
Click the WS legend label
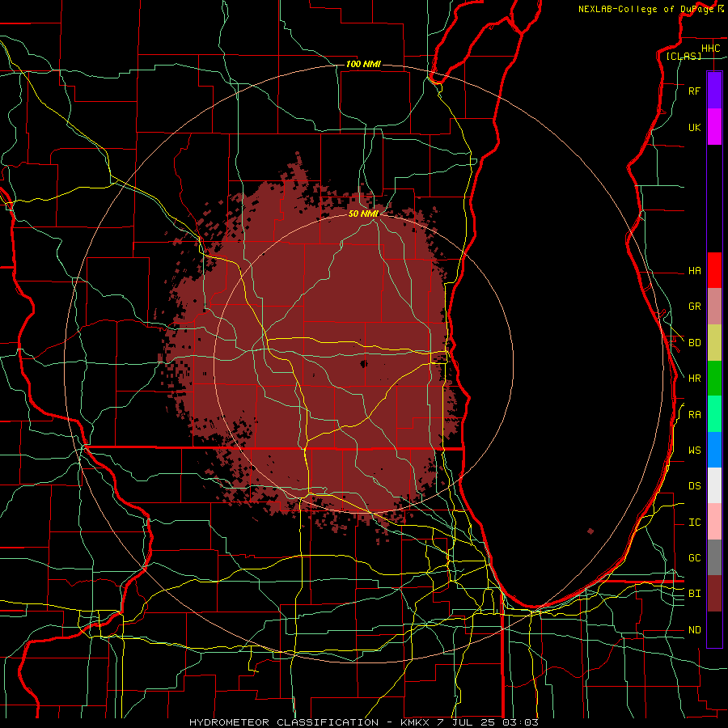(x=694, y=451)
